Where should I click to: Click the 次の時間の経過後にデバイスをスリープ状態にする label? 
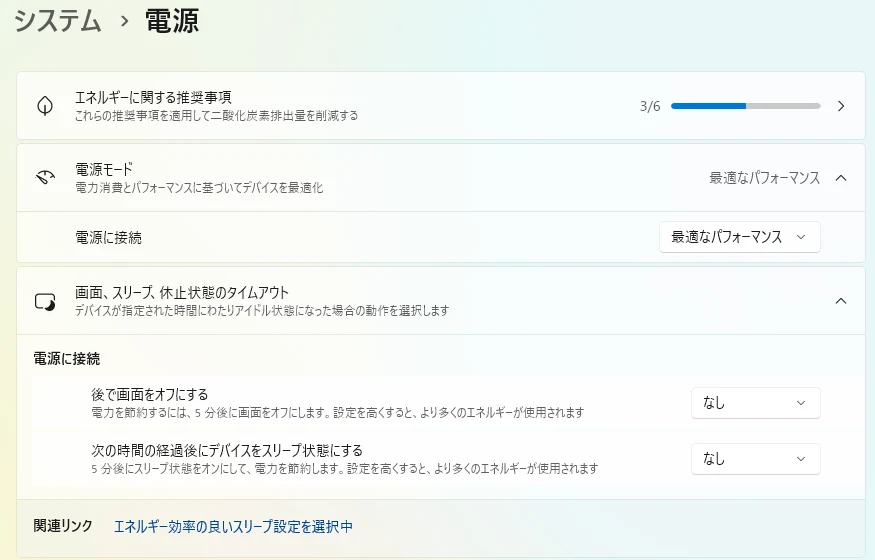click(x=227, y=450)
